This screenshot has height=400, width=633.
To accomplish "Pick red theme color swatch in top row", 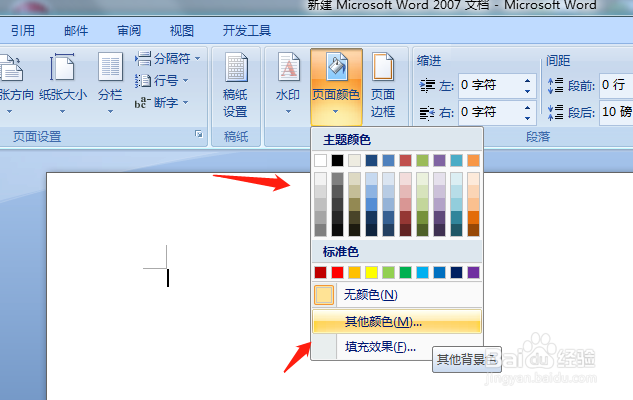I will (x=405, y=160).
